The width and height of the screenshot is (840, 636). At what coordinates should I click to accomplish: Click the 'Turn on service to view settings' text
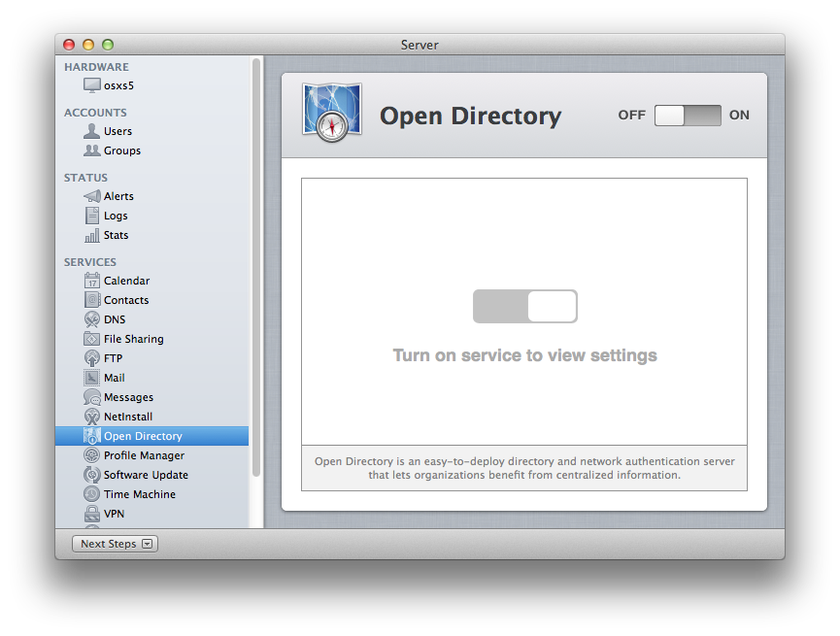(525, 355)
